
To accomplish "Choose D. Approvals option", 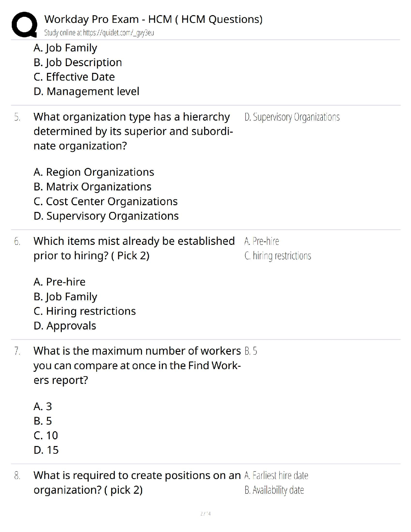I will point(65,326).
